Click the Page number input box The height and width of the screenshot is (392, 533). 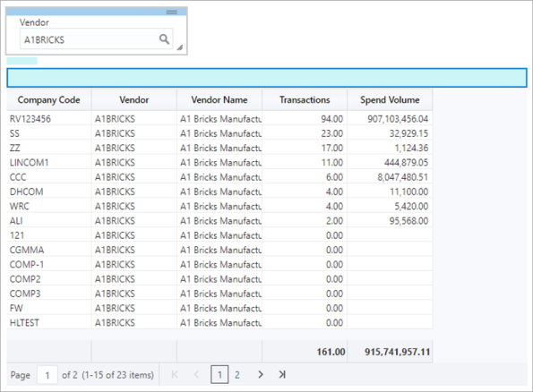tap(47, 375)
